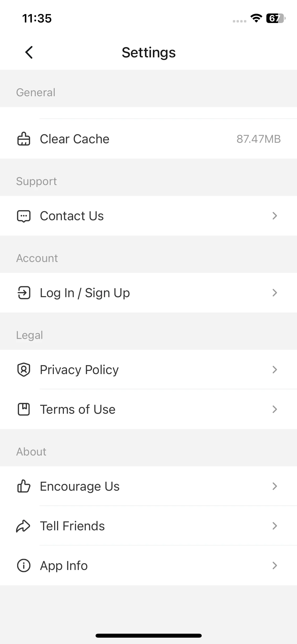Open the Privacy Policy chevron arrow
Viewport: 297px width, 644px height.
pos(275,370)
